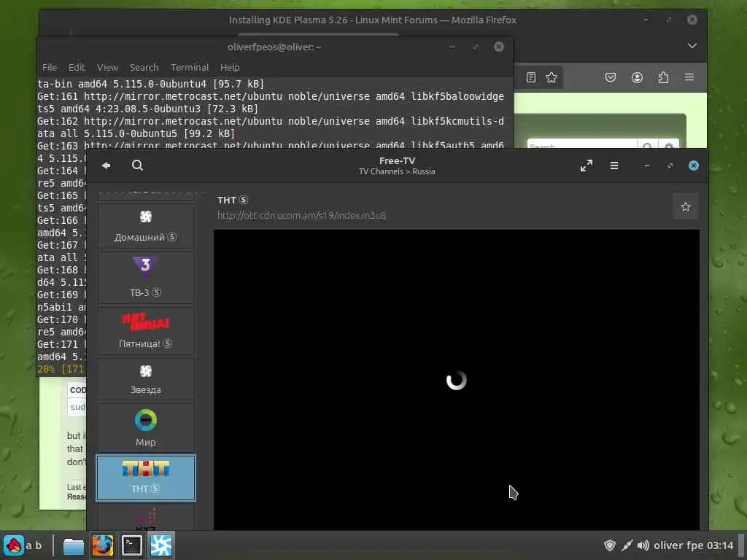The width and height of the screenshot is (747, 560).
Task: Toggle Free-TV fullscreen arrows icon
Action: (587, 166)
